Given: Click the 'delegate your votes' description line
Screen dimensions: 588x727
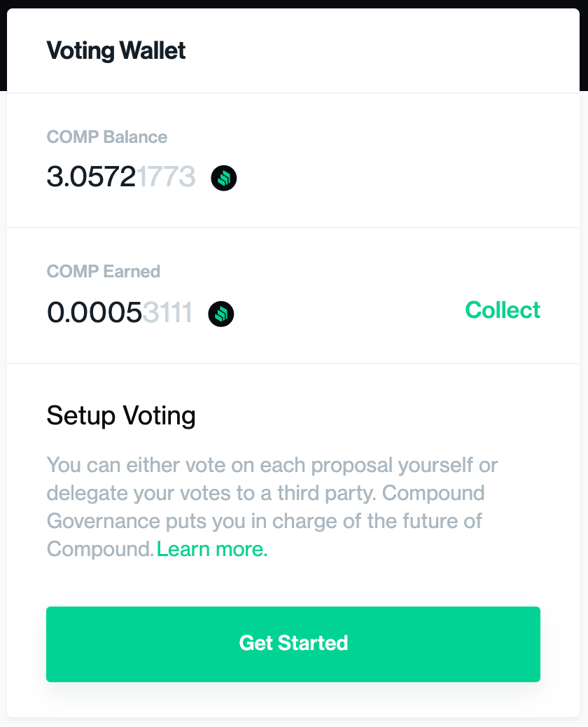Looking at the screenshot, I should [265, 493].
